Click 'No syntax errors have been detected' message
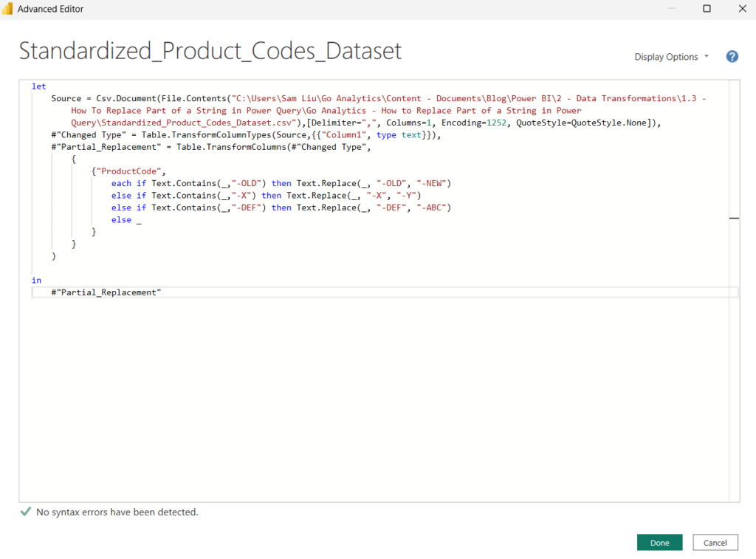 [x=117, y=512]
